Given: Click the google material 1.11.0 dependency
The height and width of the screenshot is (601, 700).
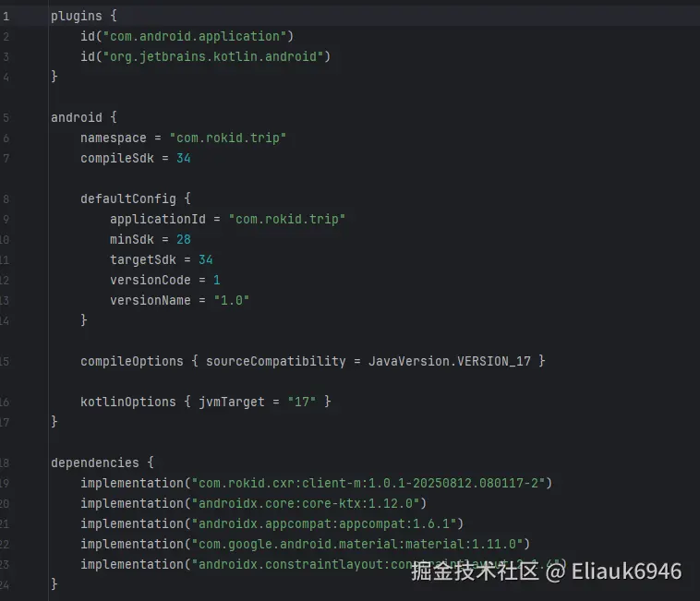Looking at the screenshot, I should [358, 544].
